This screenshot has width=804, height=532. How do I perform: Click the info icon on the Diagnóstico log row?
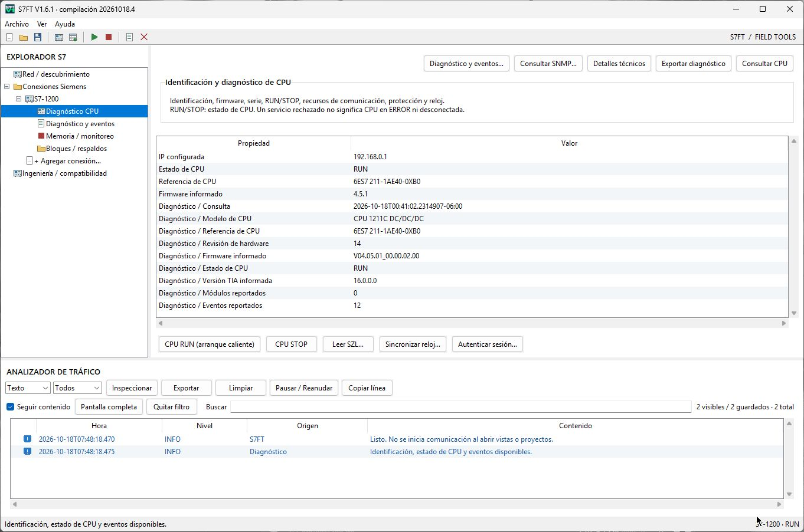tap(27, 451)
